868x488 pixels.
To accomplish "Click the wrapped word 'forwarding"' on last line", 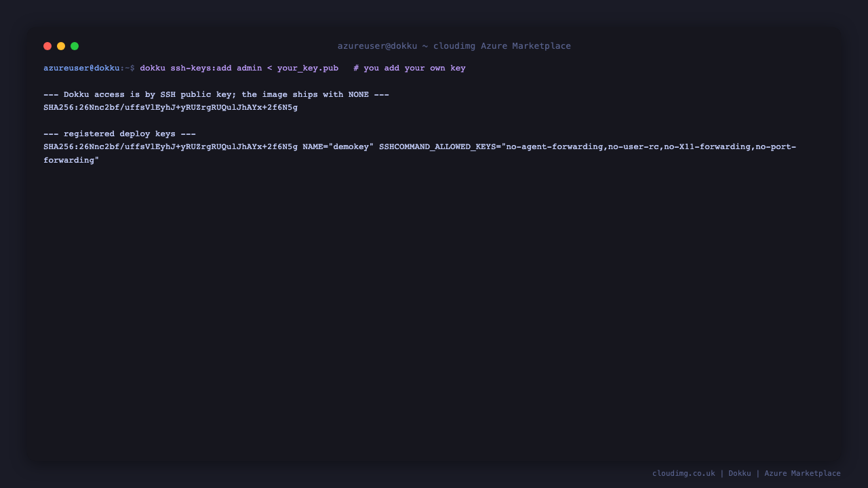I will pyautogui.click(x=71, y=161).
